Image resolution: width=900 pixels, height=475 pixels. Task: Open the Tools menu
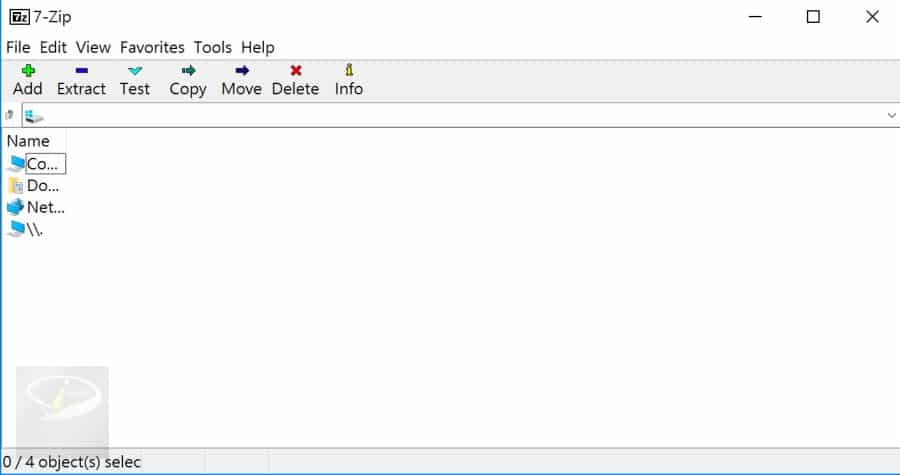[212, 47]
